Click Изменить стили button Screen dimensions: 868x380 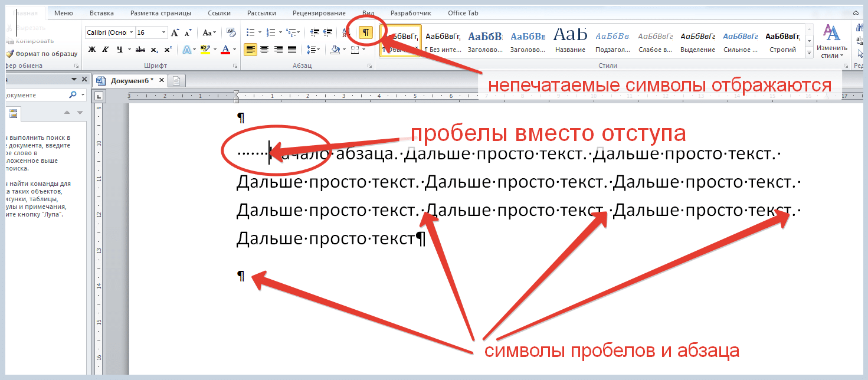tap(832, 41)
